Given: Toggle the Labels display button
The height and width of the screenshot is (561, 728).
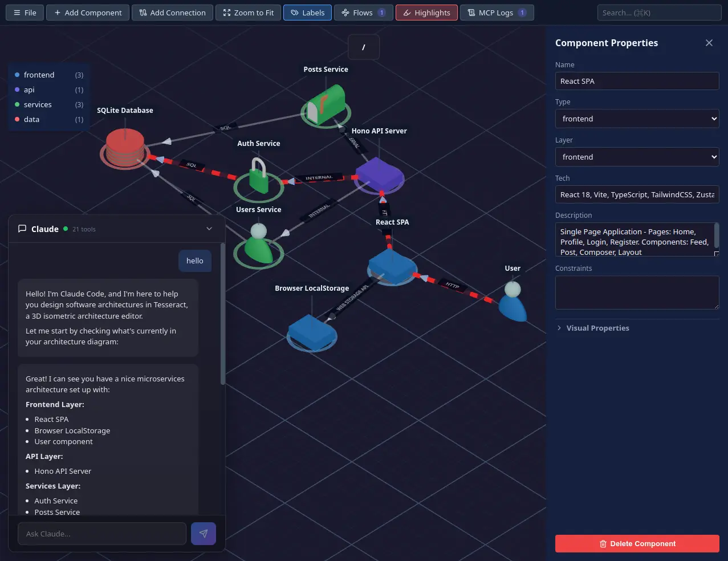Looking at the screenshot, I should pyautogui.click(x=307, y=13).
